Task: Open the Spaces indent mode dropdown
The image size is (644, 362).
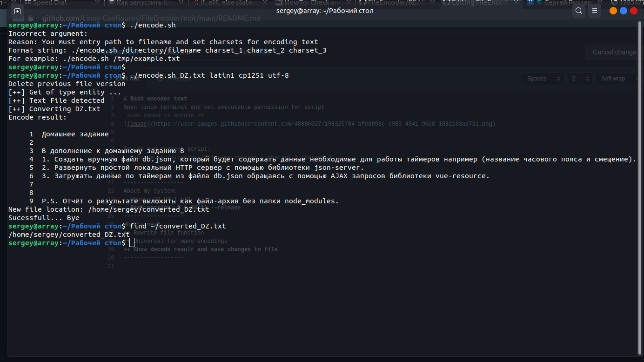Action: coord(543,79)
